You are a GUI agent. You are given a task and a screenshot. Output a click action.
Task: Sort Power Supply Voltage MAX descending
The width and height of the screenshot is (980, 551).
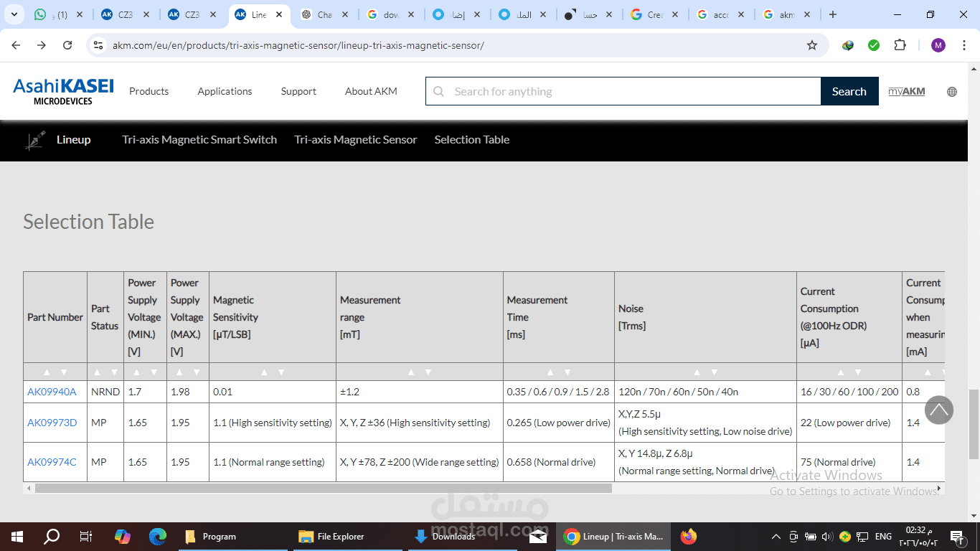pyautogui.click(x=197, y=372)
